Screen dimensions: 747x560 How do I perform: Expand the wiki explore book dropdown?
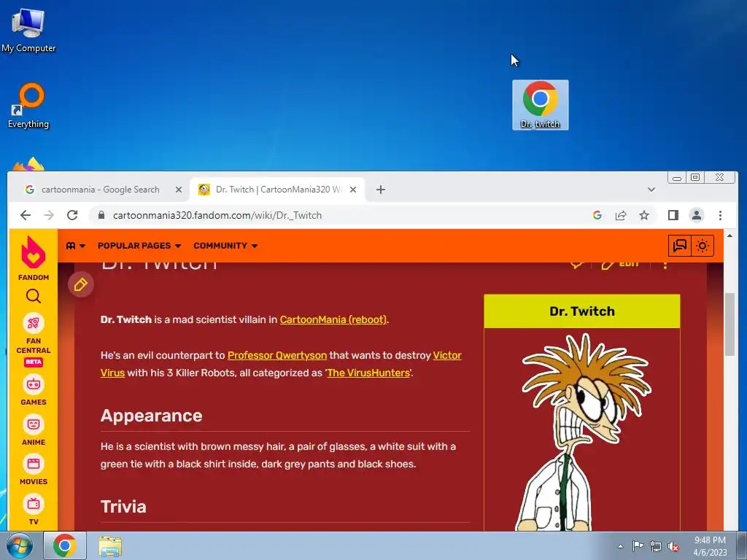(75, 246)
